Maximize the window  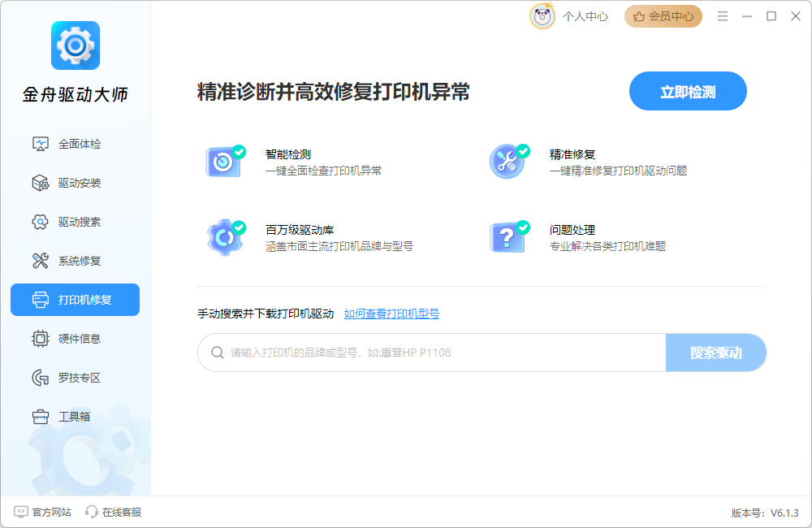(771, 16)
